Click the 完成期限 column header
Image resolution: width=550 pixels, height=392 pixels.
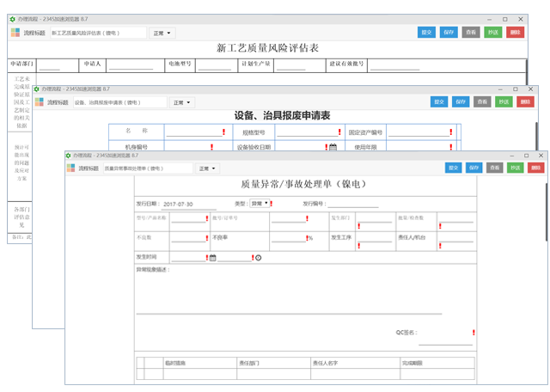coord(437,363)
